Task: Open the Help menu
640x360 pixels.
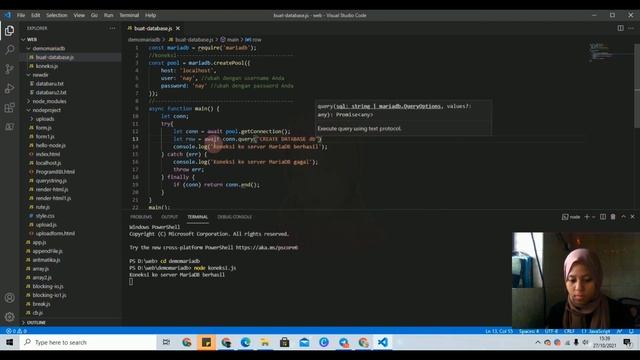Action: (x=151, y=15)
